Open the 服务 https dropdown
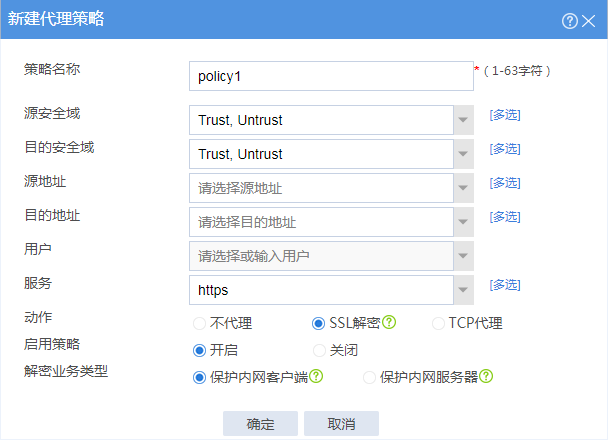 pos(463,290)
